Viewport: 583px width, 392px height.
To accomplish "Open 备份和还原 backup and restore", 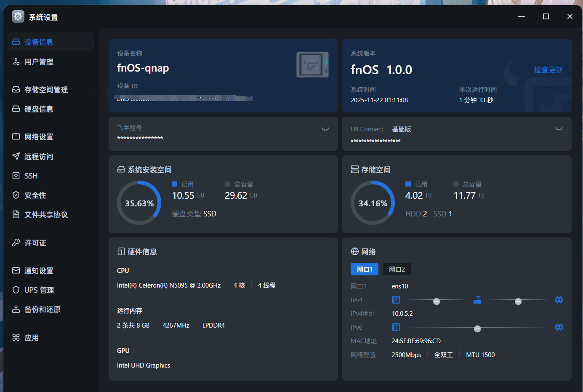I will [42, 309].
